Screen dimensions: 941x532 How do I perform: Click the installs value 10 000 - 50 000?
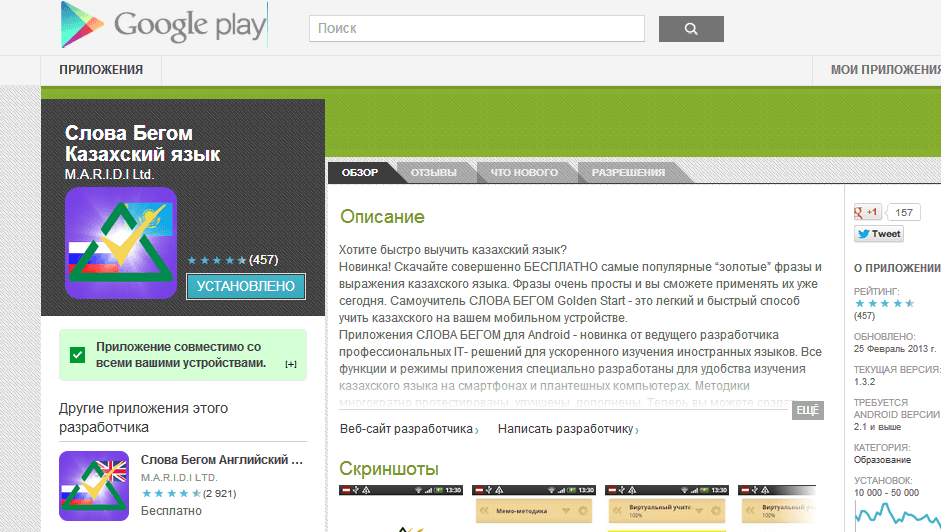pos(886,493)
